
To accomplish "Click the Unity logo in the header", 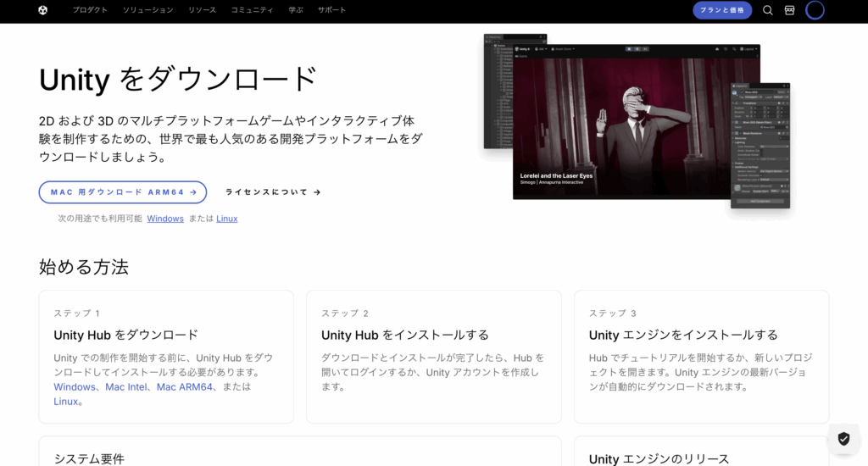I will tap(43, 10).
